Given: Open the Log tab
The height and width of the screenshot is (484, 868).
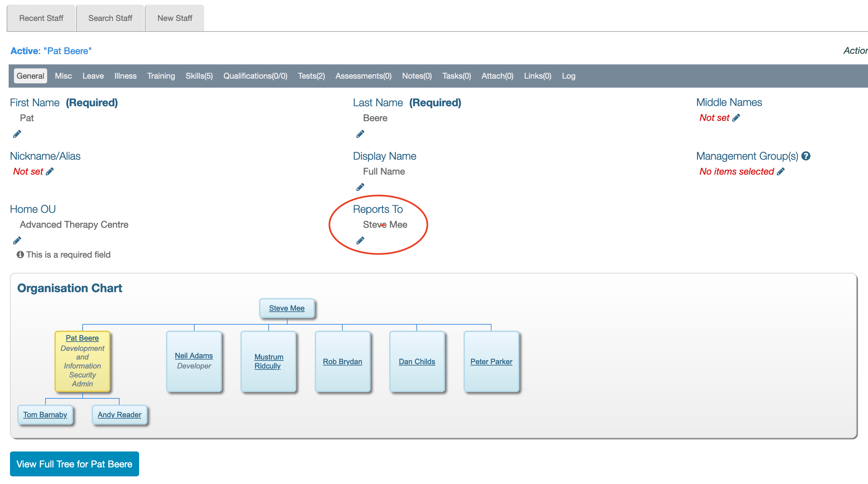Looking at the screenshot, I should click(x=568, y=76).
